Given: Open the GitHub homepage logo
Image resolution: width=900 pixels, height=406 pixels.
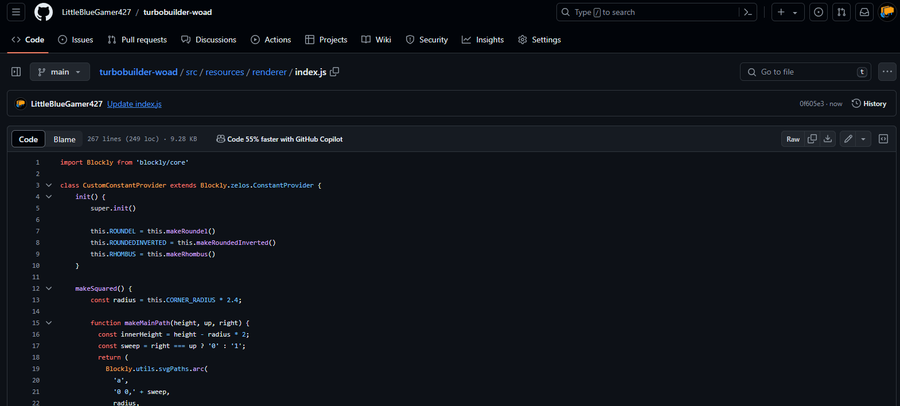Looking at the screenshot, I should click(x=44, y=12).
